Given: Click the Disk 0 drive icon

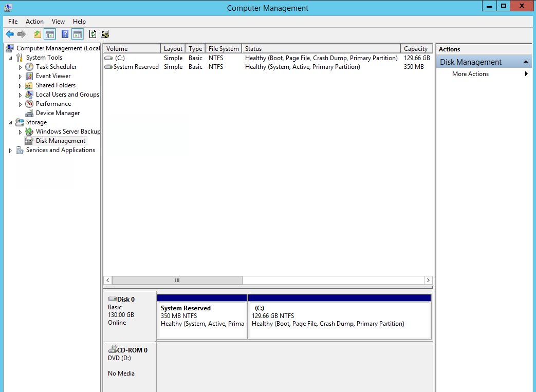Looking at the screenshot, I should pos(112,298).
